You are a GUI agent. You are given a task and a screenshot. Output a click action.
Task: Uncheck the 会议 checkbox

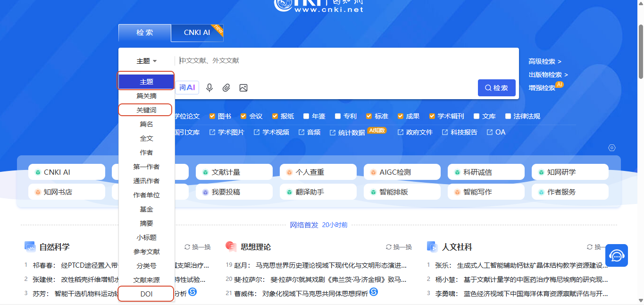point(243,116)
